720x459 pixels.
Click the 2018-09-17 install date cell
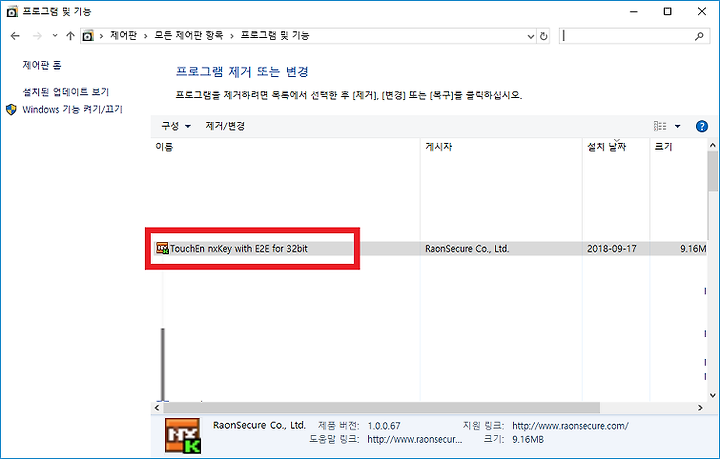click(612, 249)
